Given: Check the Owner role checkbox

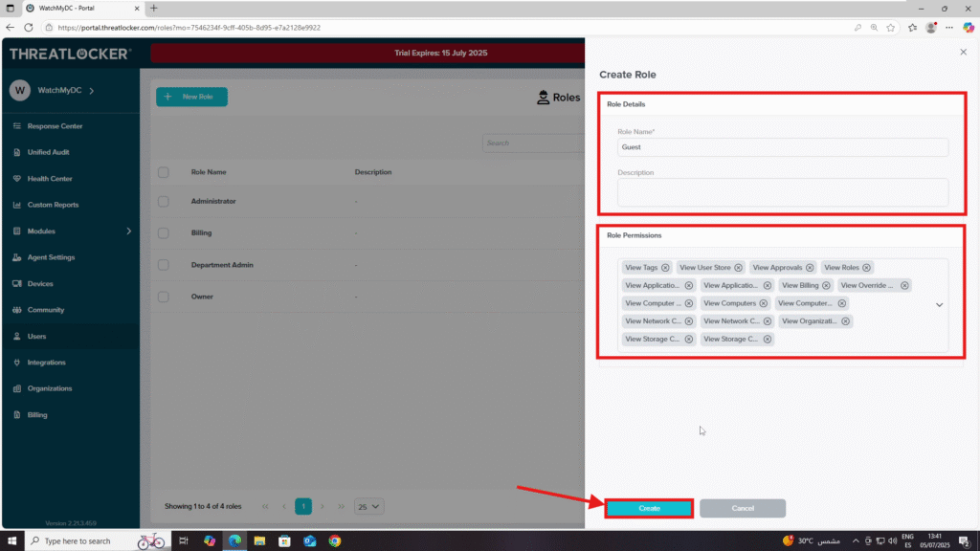Looking at the screenshot, I should pos(163,297).
